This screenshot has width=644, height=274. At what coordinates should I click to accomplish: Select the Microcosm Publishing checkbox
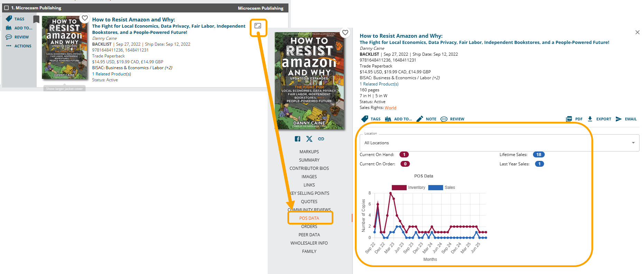[x=6, y=8]
